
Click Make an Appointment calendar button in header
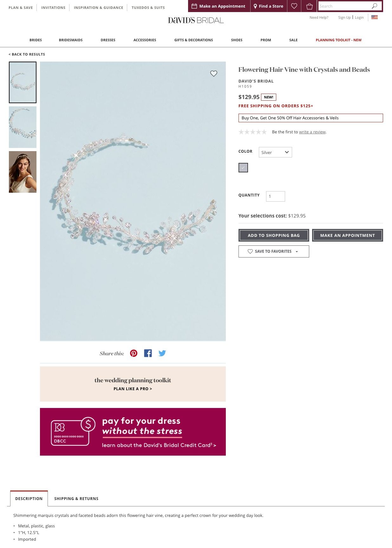(219, 6)
